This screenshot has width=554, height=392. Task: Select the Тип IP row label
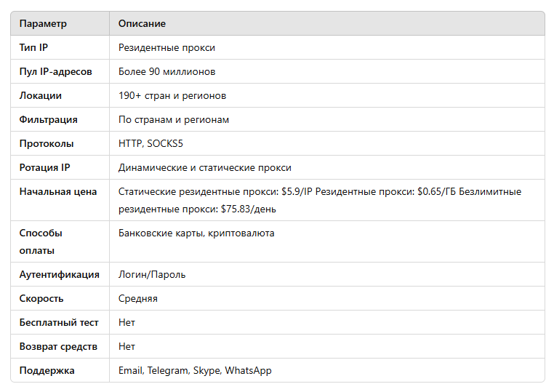pos(33,48)
